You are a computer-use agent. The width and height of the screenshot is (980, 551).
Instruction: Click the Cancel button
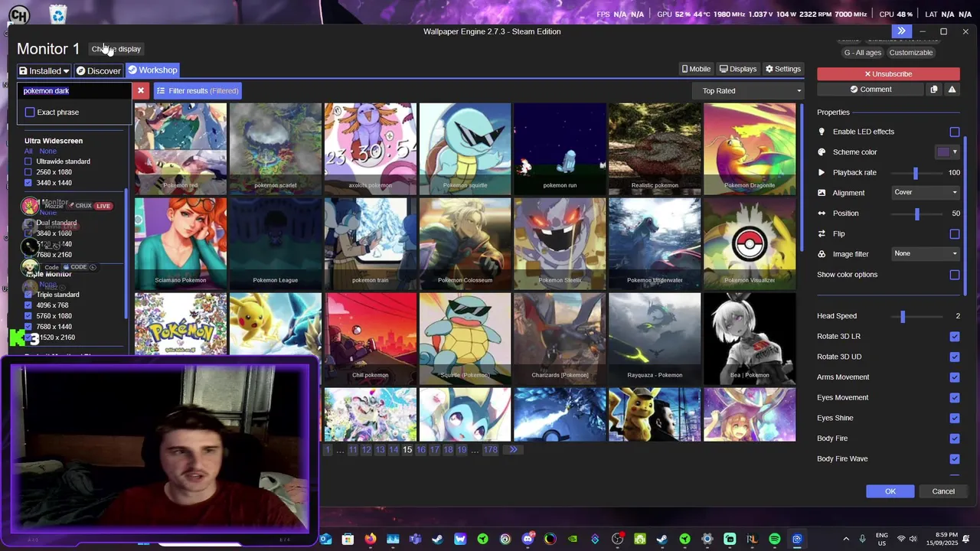943,491
